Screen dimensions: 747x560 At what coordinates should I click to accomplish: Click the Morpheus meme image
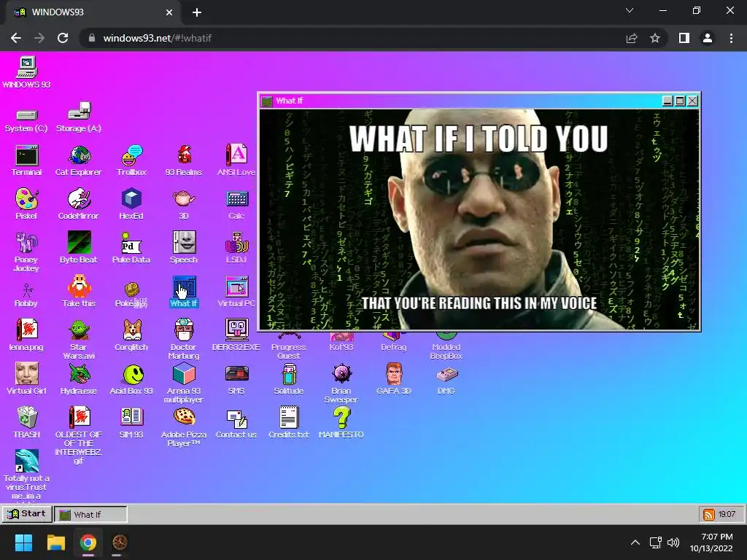(479, 219)
